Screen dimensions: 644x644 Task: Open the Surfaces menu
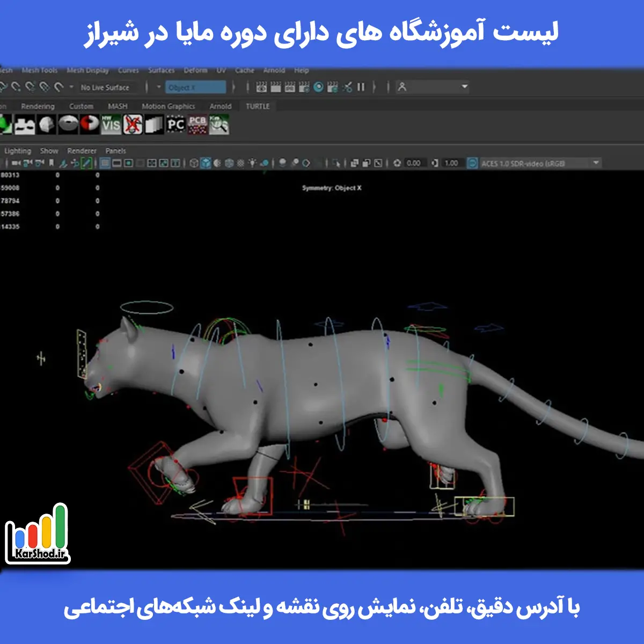pos(162,70)
